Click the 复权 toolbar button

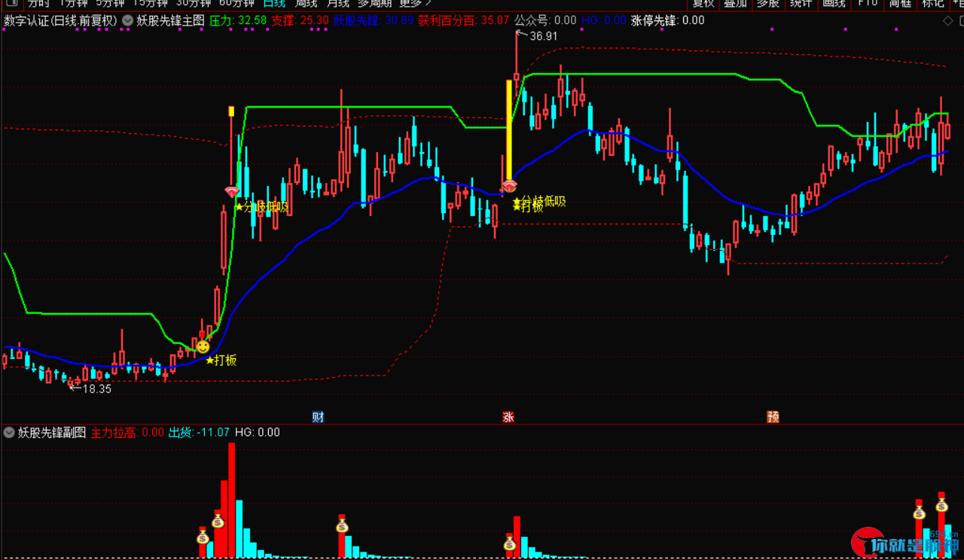click(x=703, y=3)
